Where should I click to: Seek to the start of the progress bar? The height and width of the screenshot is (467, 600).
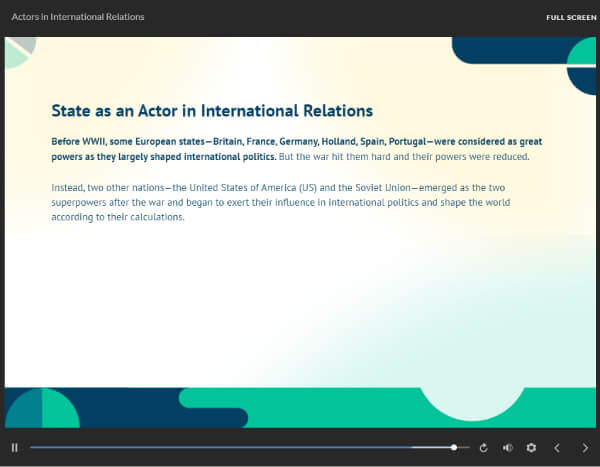tap(31, 447)
